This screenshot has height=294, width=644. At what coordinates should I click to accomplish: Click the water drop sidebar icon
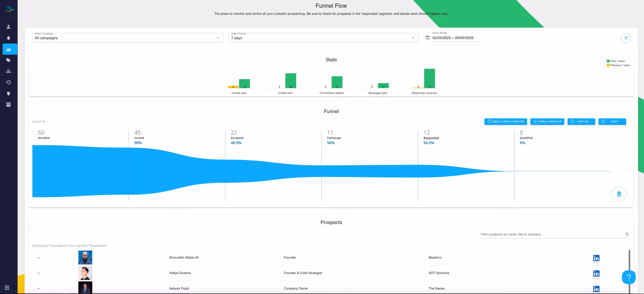9,38
